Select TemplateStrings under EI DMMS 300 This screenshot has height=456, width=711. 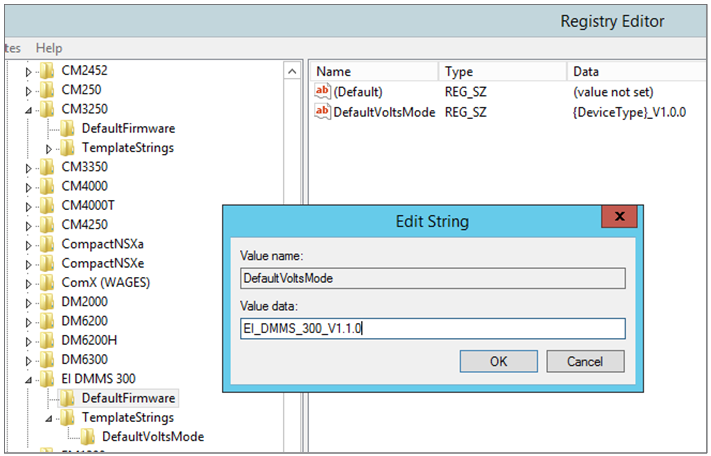(128, 417)
